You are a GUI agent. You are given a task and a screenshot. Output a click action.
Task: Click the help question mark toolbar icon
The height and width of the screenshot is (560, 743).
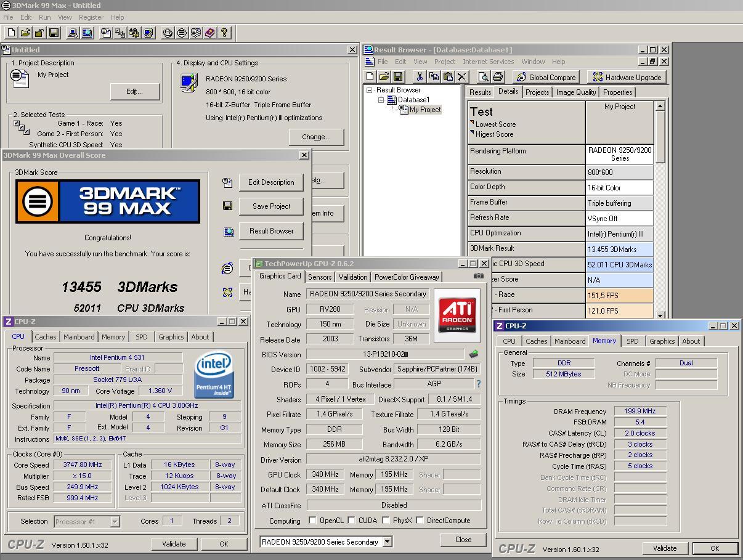(x=224, y=33)
